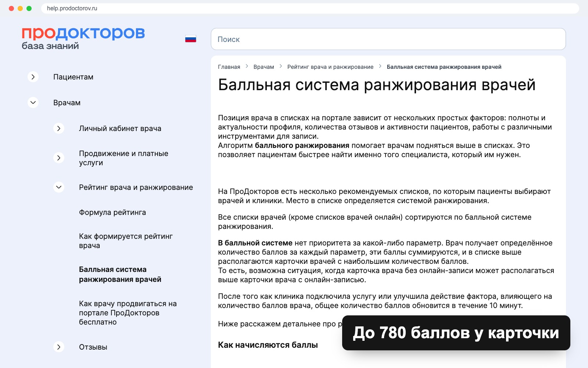This screenshot has width=588, height=368.
Task: Expand the Отзывы section chevron
Action: [59, 347]
